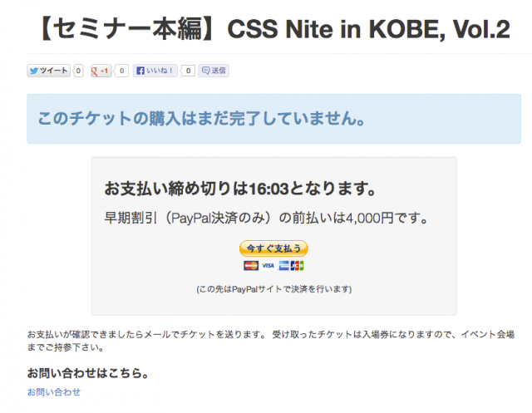Open the お問い合わせ contact link
This screenshot has height=413, width=532.
coord(54,391)
